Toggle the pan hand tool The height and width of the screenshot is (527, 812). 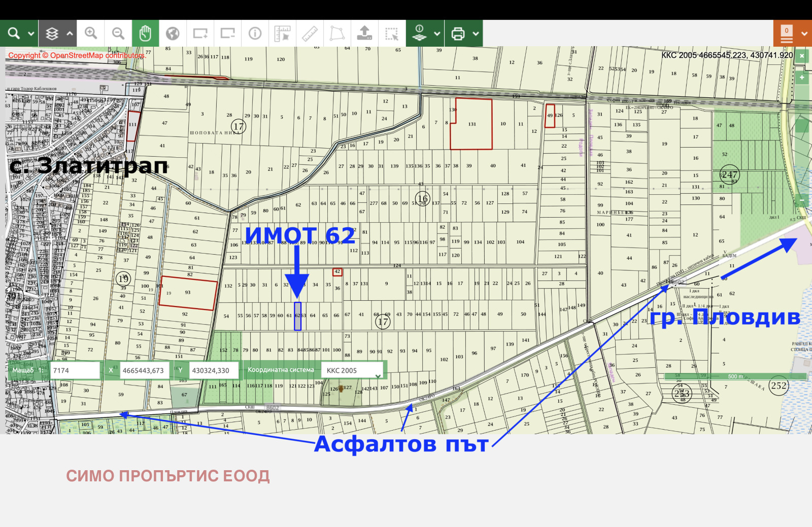145,33
